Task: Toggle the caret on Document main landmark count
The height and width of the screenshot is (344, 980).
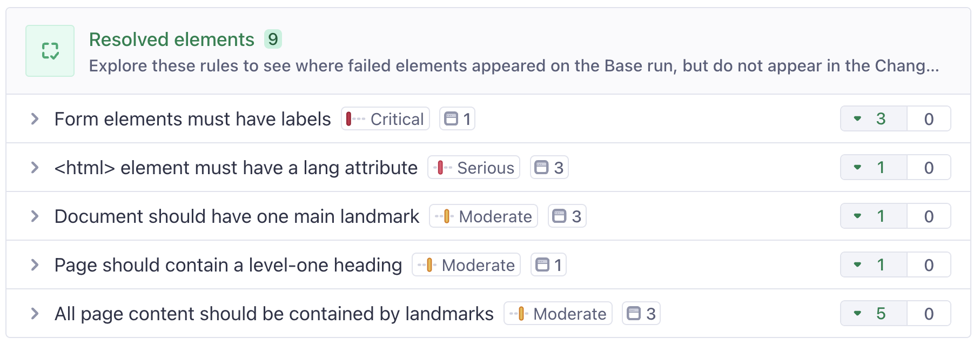Action: [x=858, y=216]
